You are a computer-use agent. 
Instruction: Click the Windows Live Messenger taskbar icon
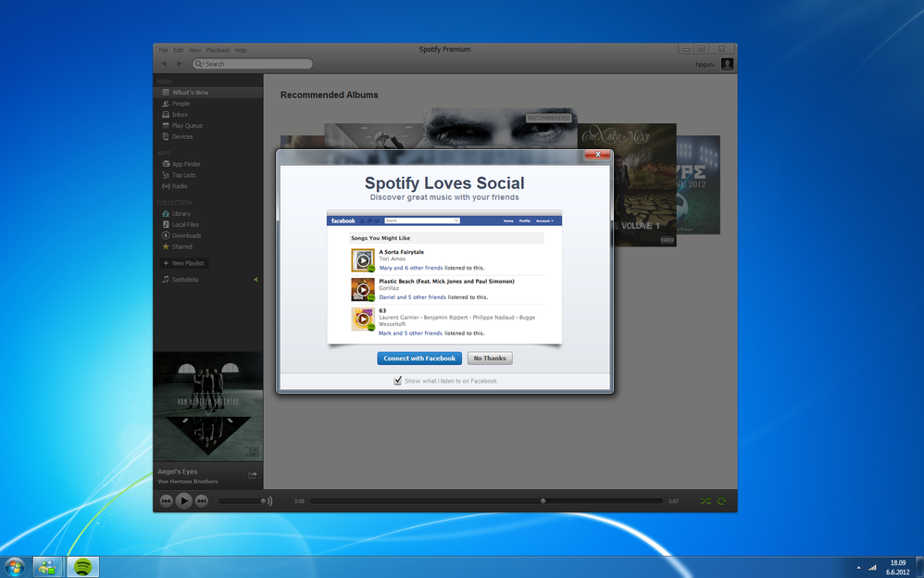pyautogui.click(x=47, y=568)
